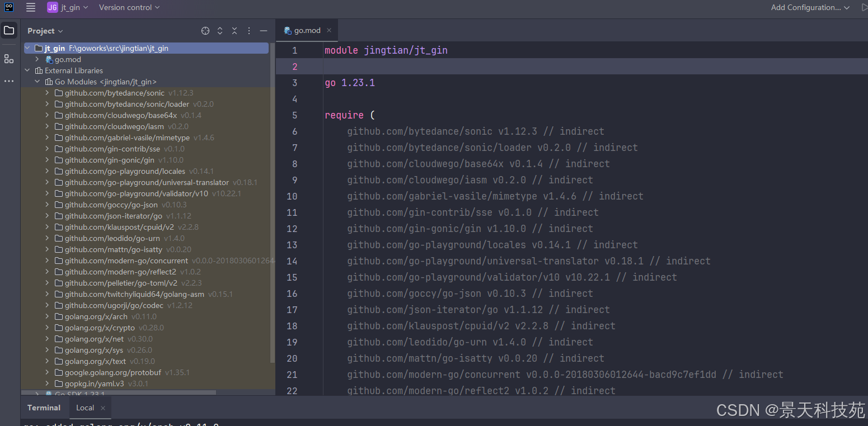Click the select opened file target icon
Viewport: 868px width, 426px height.
coord(205,31)
